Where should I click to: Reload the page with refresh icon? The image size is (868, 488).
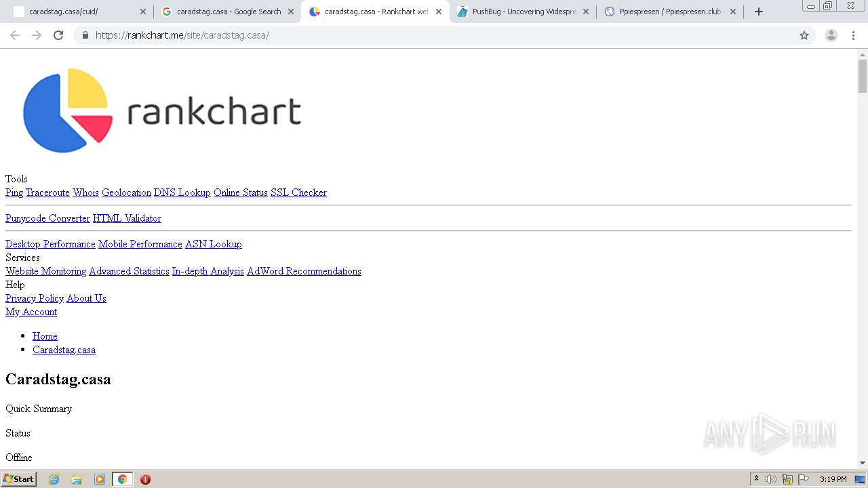[x=58, y=35]
